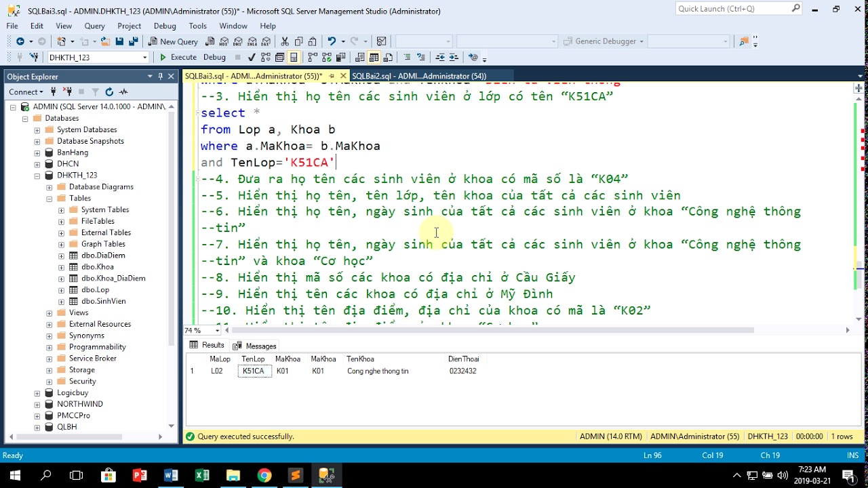Screen dimensions: 868x488
Task: Toggle IntelliSense Enabled icon
Action: point(294,58)
